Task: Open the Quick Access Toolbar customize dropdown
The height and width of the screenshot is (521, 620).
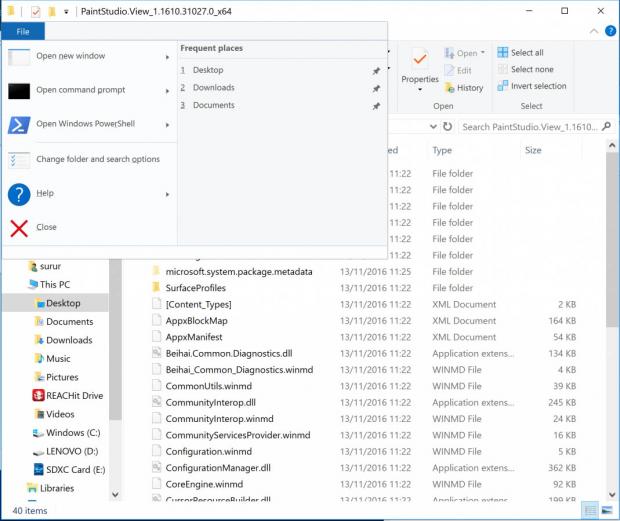Action: [65, 11]
